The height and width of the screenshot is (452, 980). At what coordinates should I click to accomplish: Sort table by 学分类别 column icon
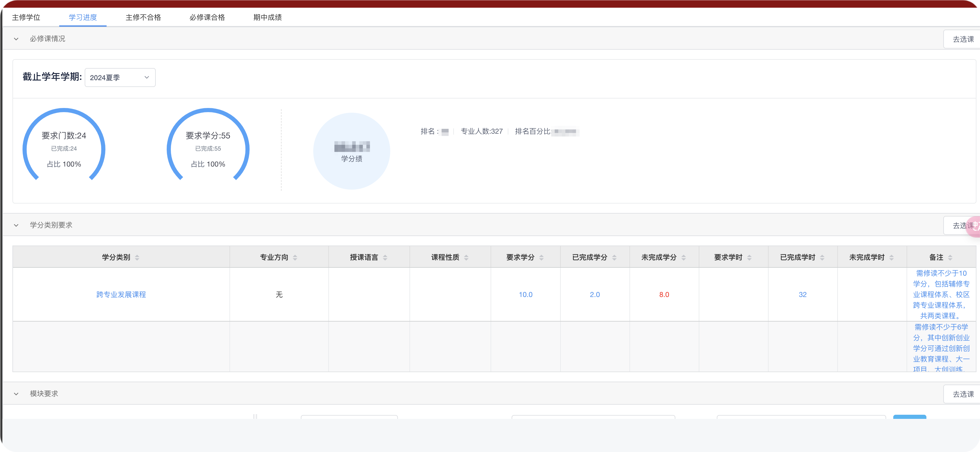click(x=137, y=258)
